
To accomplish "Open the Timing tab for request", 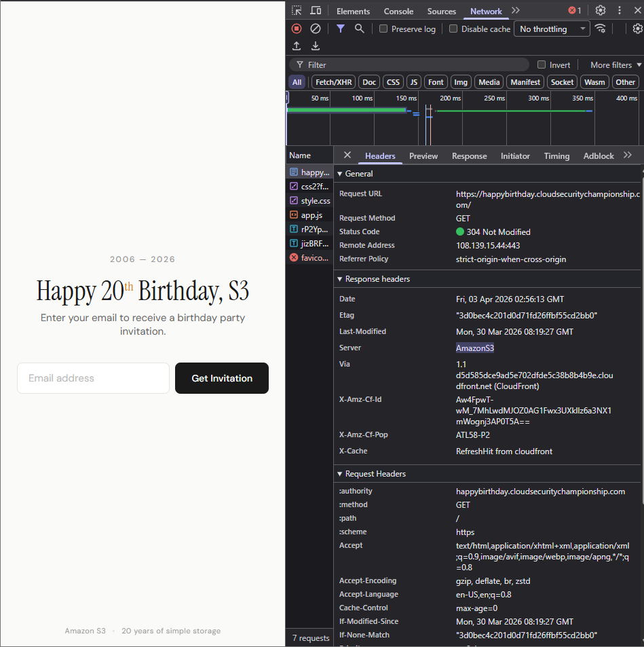I will [x=556, y=156].
